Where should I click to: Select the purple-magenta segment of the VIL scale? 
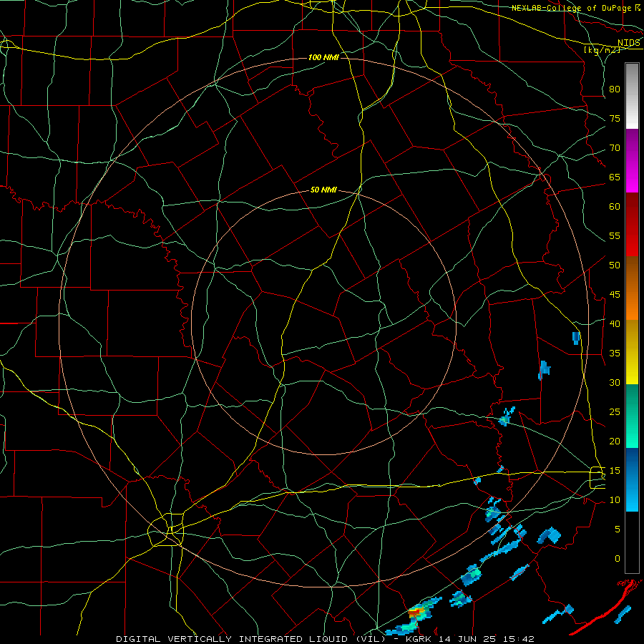(632, 161)
